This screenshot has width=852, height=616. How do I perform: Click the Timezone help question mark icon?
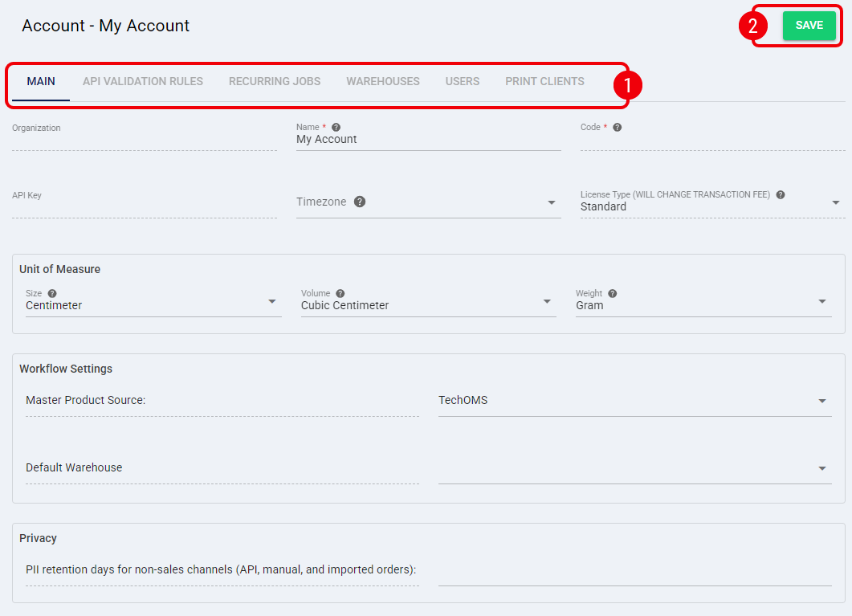click(360, 202)
